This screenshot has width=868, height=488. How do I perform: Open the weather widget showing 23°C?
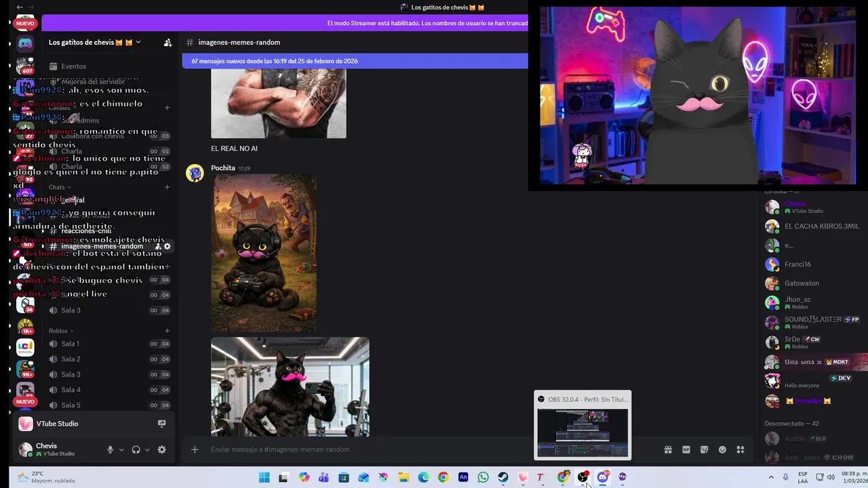pyautogui.click(x=46, y=477)
